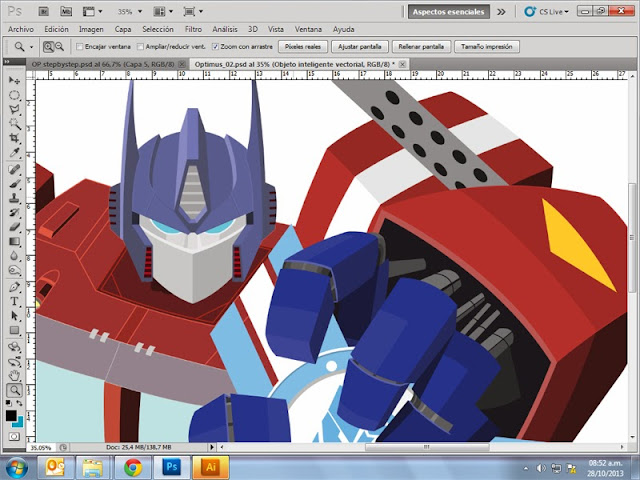
Task: Open Illustrator from the Windows taskbar
Action: point(210,466)
